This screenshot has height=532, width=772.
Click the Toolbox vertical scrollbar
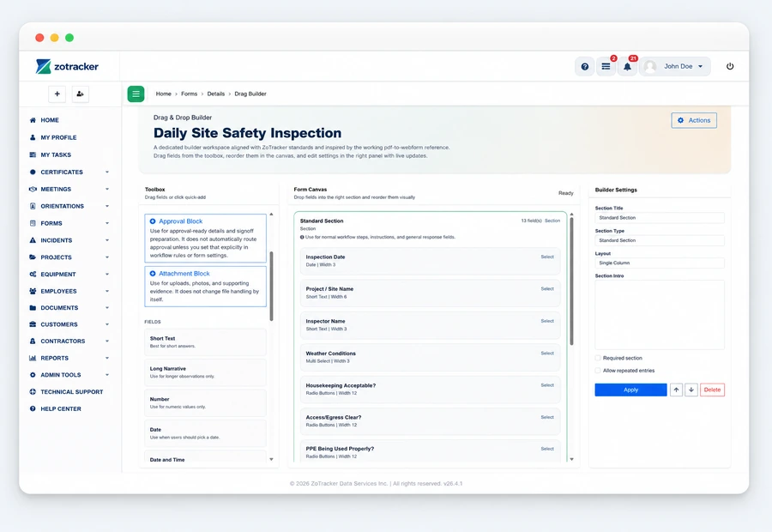[x=271, y=287]
